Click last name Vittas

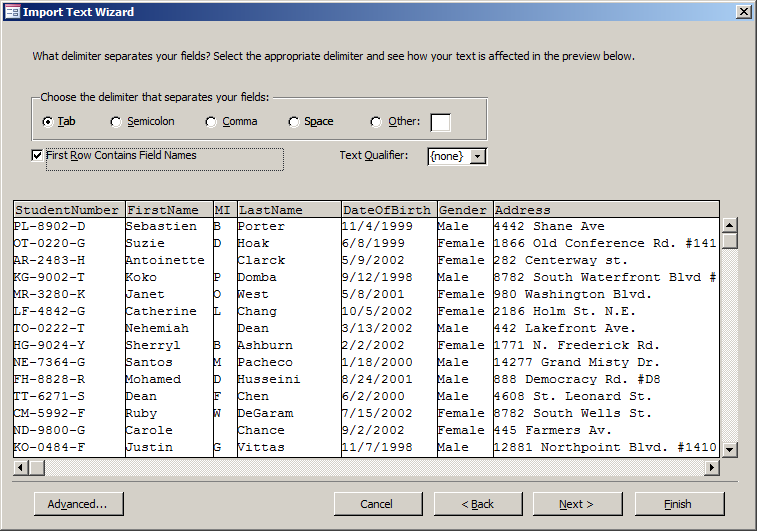coord(261,447)
